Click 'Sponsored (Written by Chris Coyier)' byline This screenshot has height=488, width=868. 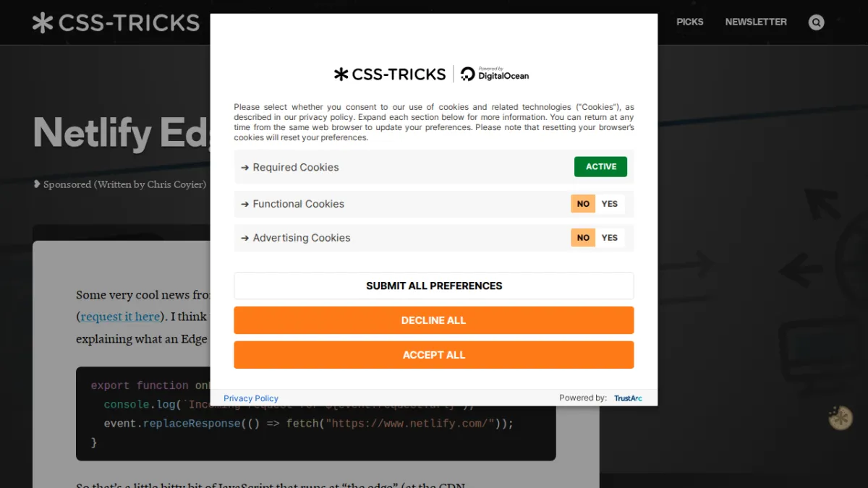tap(120, 184)
